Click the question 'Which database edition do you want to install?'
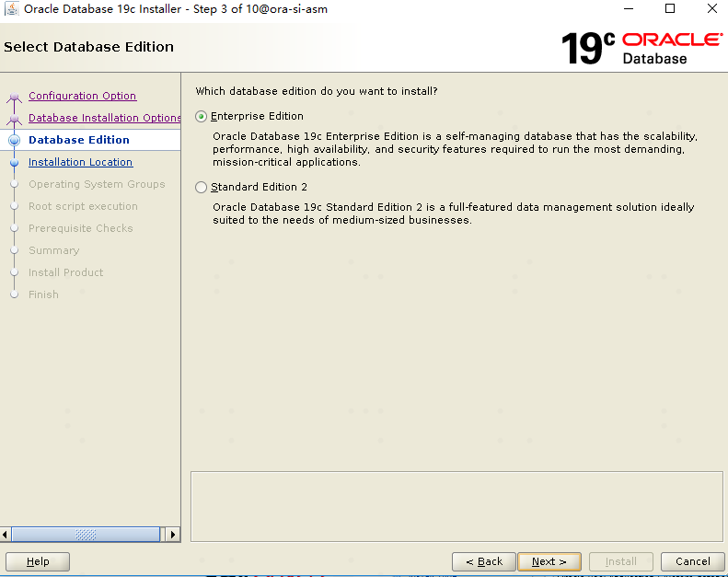Image resolution: width=728 pixels, height=577 pixels. pyautogui.click(x=317, y=91)
